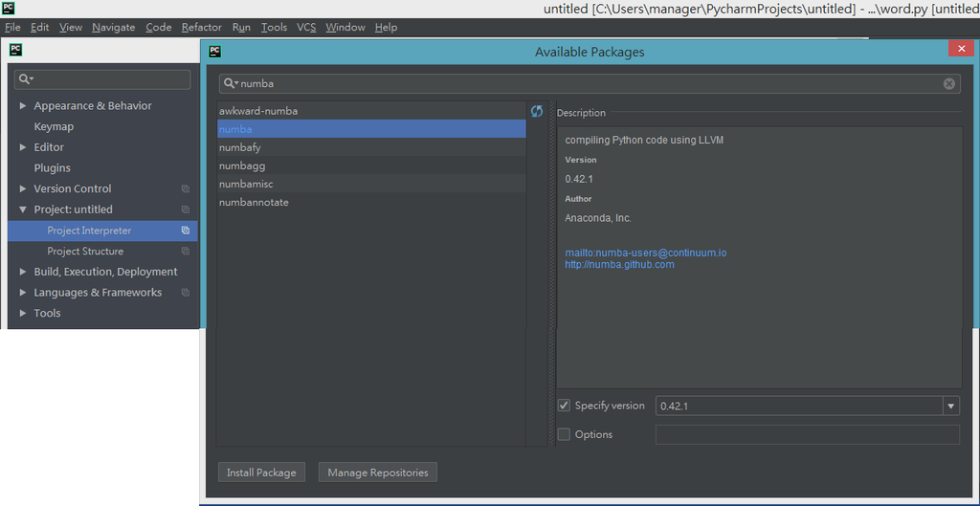This screenshot has height=506, width=980.
Task: Click the Manage Repositories button
Action: tap(377, 473)
